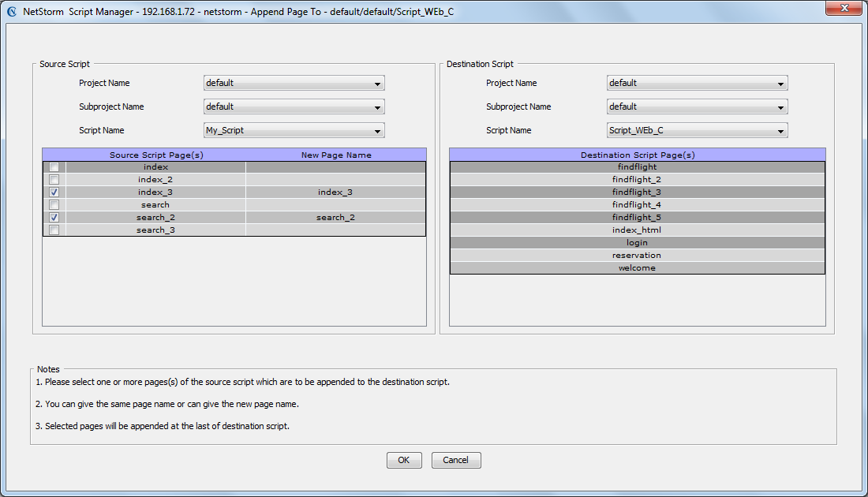
Task: Close the Append Page dialog window
Action: [x=844, y=9]
